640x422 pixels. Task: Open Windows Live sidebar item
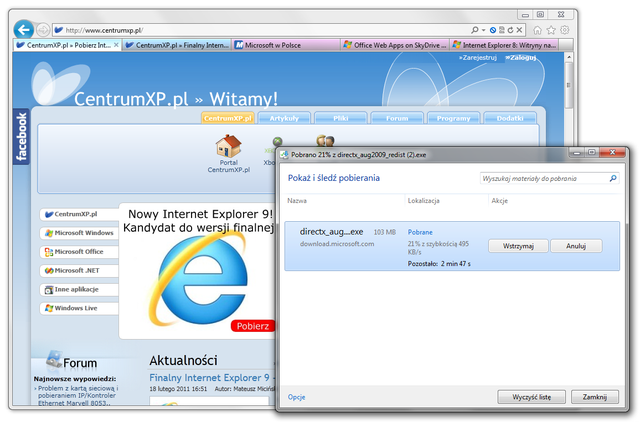tap(79, 308)
